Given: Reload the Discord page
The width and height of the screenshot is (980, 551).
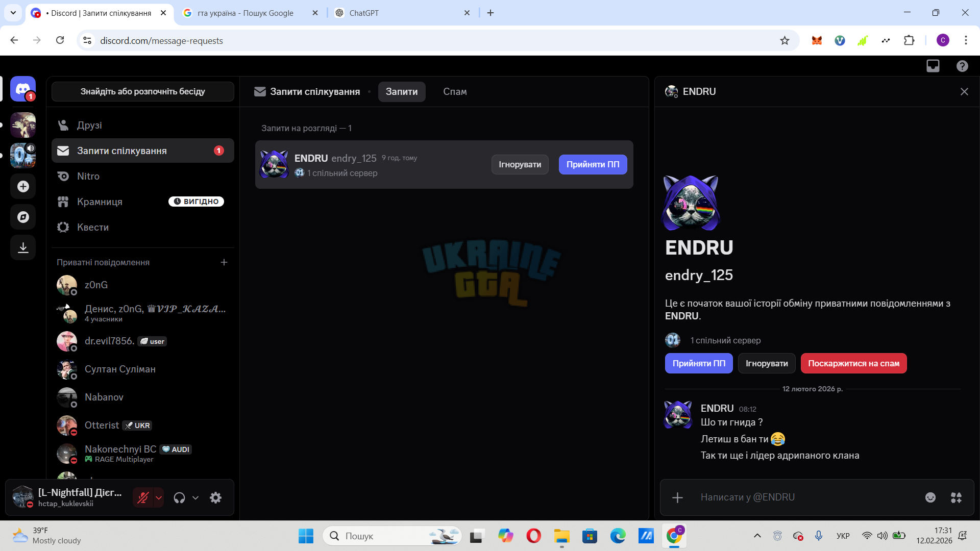Looking at the screenshot, I should tap(60, 40).
